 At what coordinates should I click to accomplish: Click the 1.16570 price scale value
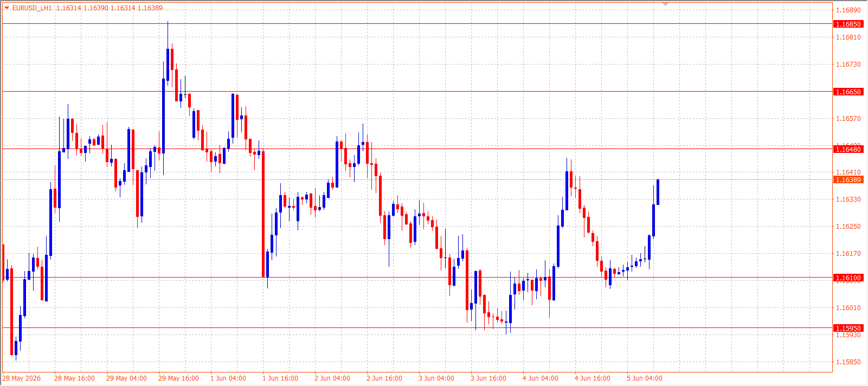pyautogui.click(x=848, y=119)
